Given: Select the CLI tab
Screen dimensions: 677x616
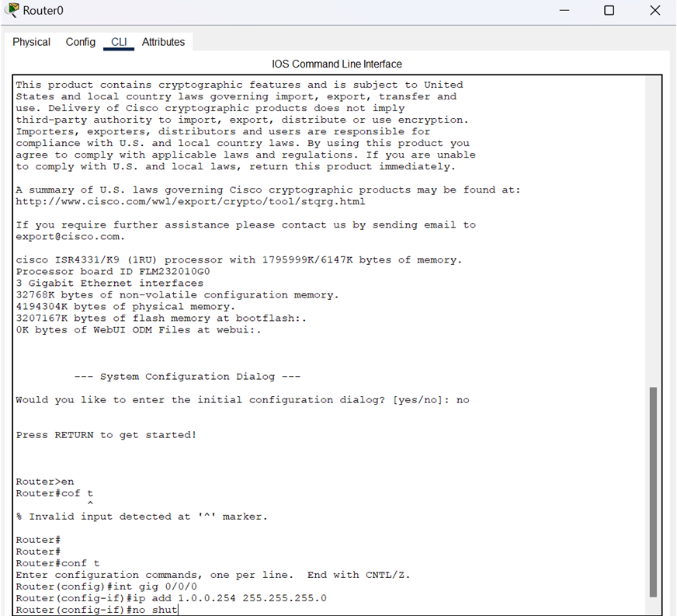Looking at the screenshot, I should [119, 42].
